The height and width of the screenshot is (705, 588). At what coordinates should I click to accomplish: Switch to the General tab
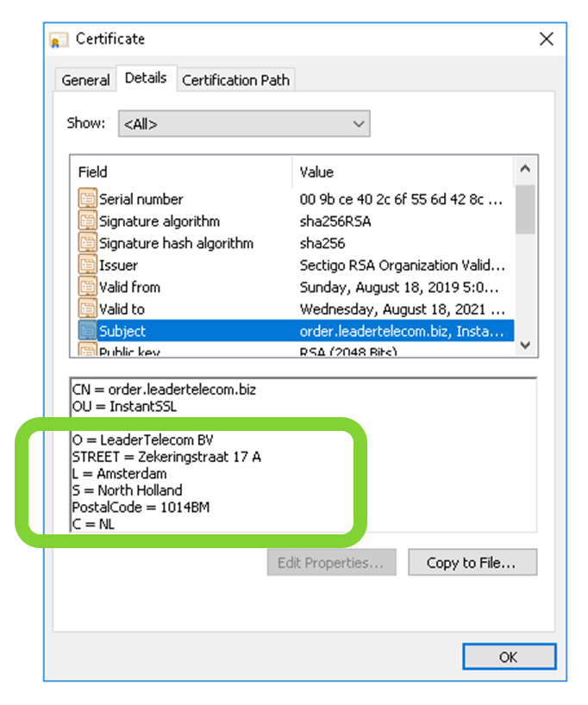pyautogui.click(x=85, y=80)
